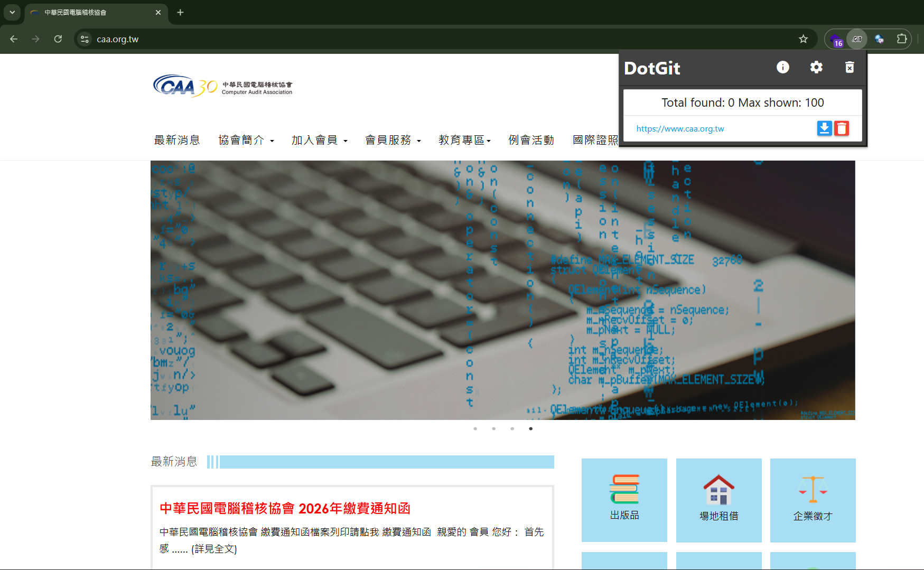The image size is (924, 570).
Task: Open the https://www.caa.org.tw link in DotGit
Action: coord(680,129)
